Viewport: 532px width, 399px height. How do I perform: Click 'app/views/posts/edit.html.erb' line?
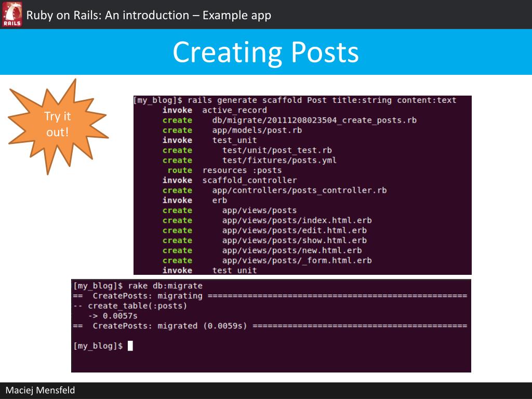tap(264, 230)
